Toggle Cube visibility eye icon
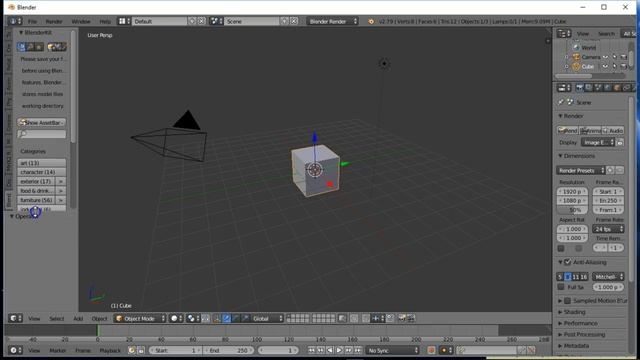 point(605,66)
